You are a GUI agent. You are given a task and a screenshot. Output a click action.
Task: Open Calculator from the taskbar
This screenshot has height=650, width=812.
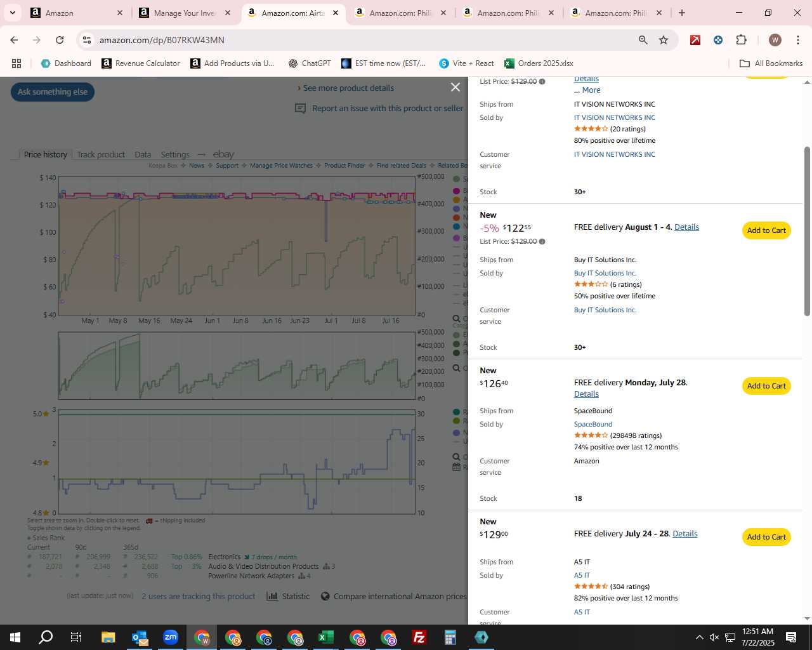450,637
